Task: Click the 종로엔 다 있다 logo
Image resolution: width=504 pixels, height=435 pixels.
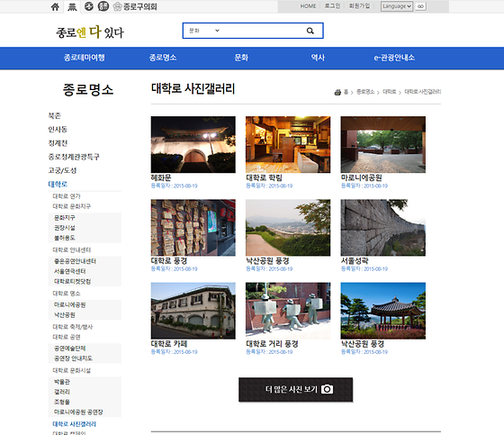Action: click(x=90, y=32)
